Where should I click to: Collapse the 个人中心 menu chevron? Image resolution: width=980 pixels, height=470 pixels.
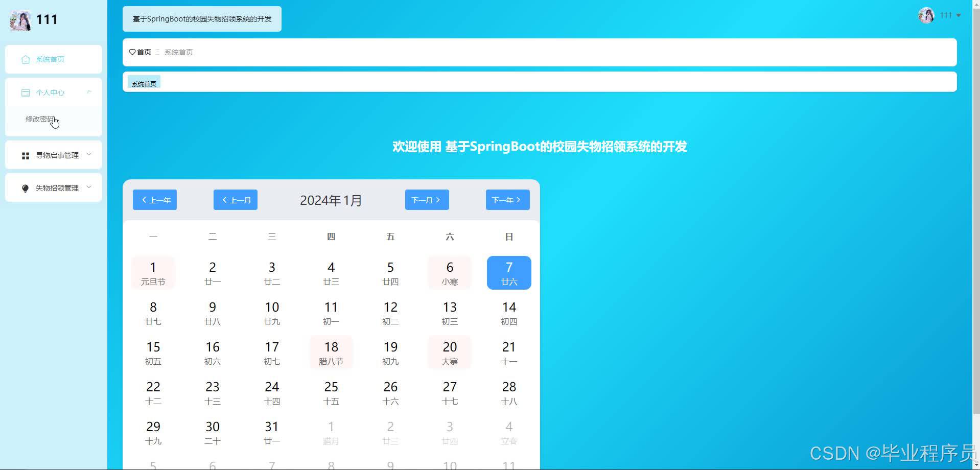pyautogui.click(x=89, y=92)
